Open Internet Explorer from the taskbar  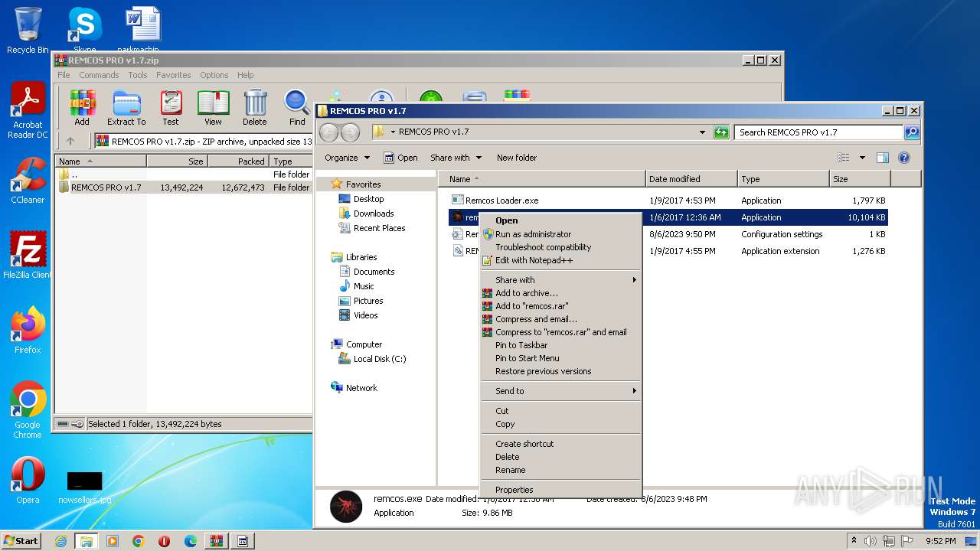click(60, 541)
